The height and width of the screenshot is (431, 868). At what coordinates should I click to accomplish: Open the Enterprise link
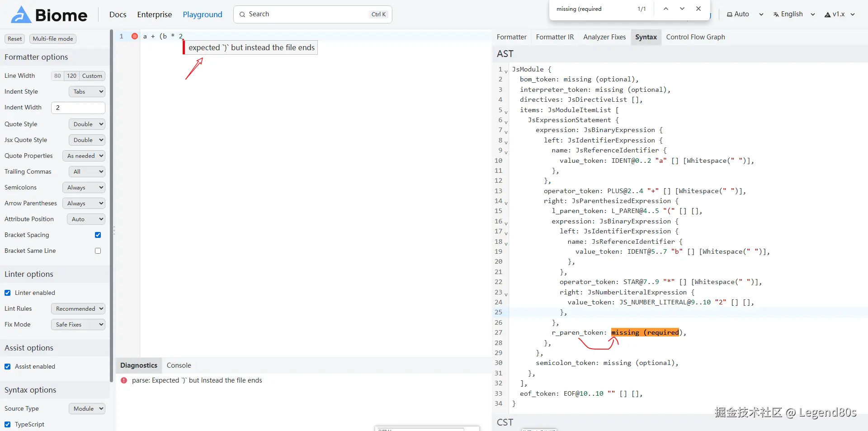pyautogui.click(x=155, y=14)
